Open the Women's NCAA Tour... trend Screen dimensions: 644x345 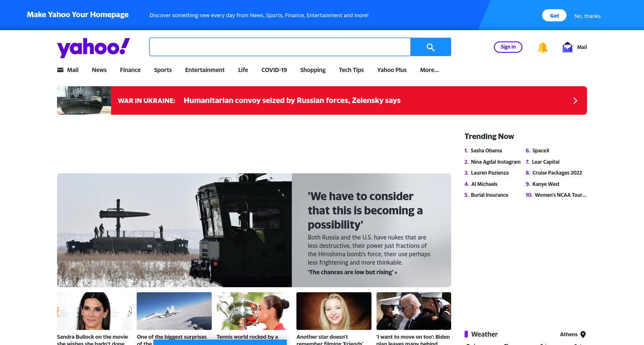point(561,195)
